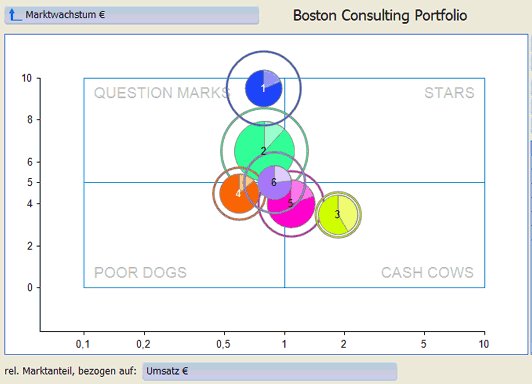The image size is (532, 384).
Task: Click the CASH COWS quadrant label
Action: pos(427,272)
